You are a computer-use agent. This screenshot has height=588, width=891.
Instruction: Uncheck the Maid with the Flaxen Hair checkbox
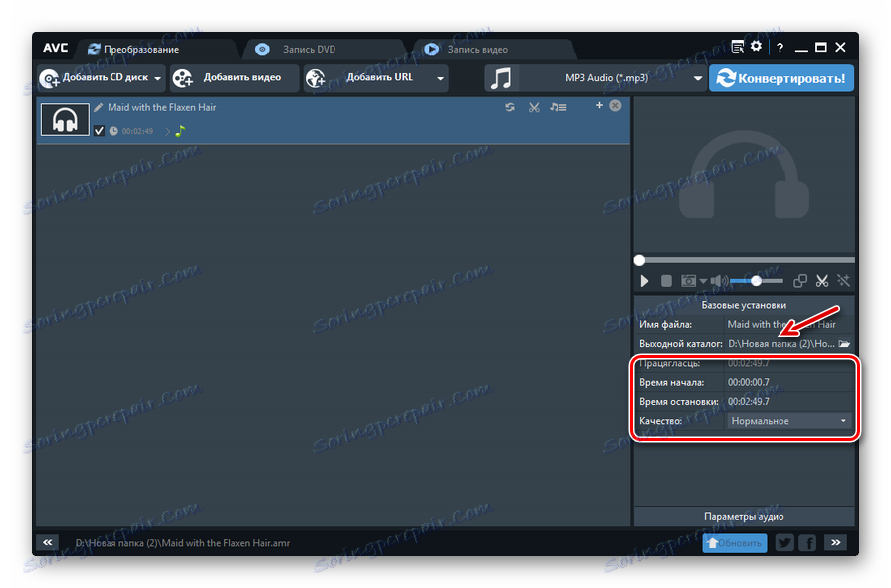[99, 131]
